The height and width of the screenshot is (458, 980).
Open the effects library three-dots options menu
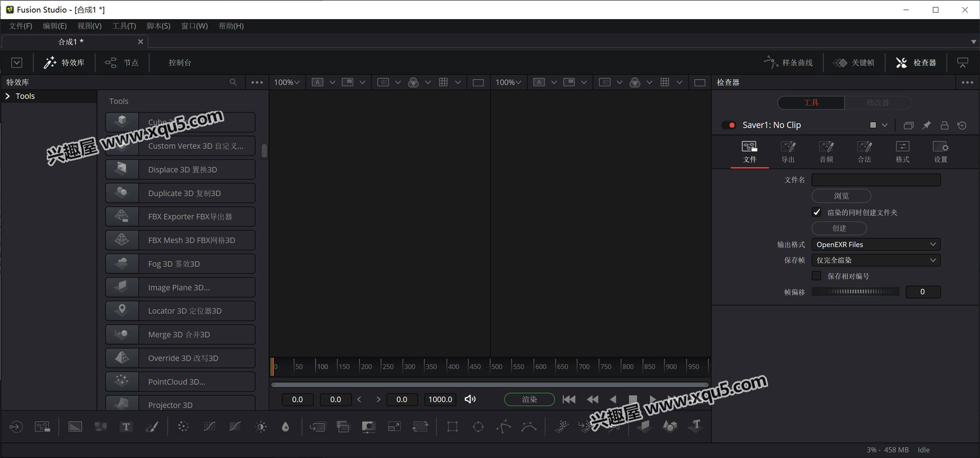point(257,82)
